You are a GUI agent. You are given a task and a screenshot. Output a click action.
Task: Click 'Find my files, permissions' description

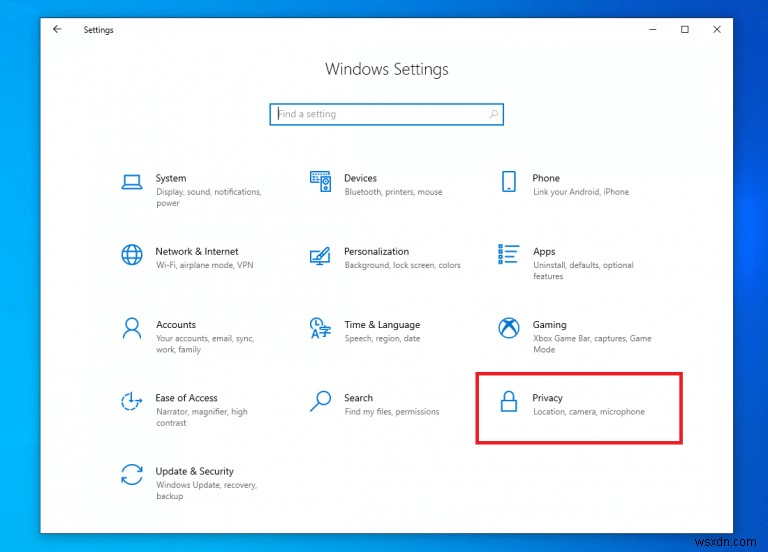[392, 412]
